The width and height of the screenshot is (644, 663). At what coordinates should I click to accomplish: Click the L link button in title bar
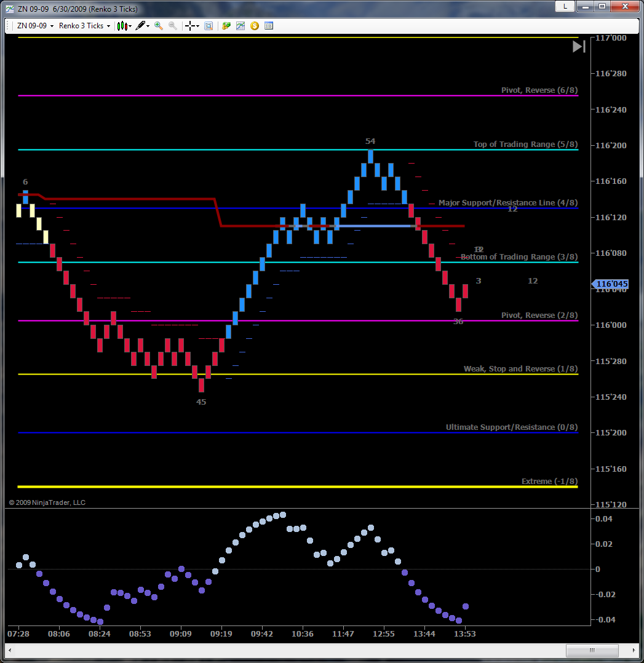click(x=565, y=6)
